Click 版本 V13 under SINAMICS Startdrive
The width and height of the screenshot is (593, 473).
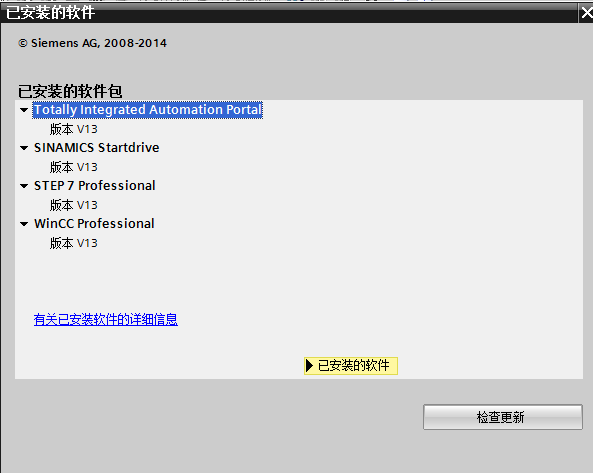tap(74, 167)
